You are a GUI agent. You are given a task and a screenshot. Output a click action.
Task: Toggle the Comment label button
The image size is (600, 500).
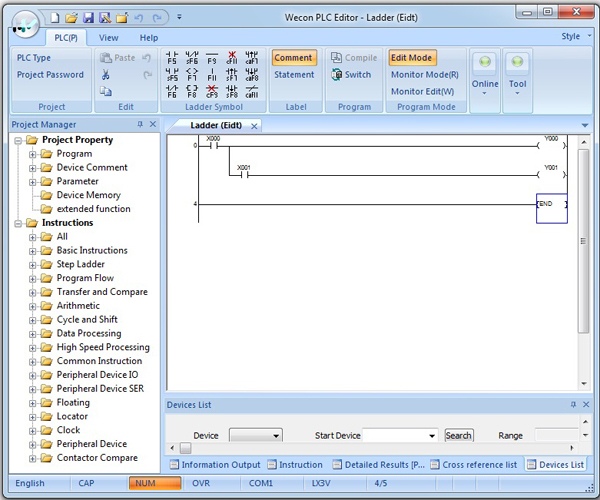[x=293, y=58]
